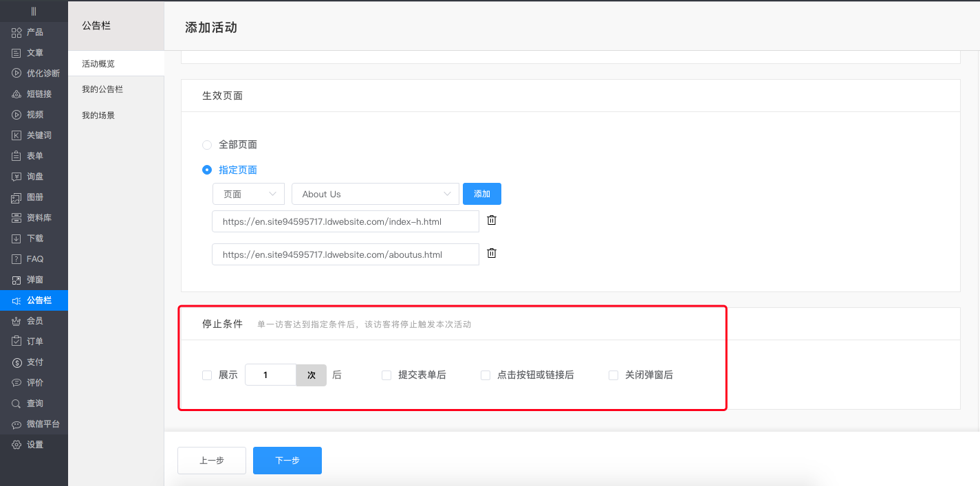Open the 页面 dropdown selector
Image resolution: width=980 pixels, height=486 pixels.
tap(248, 194)
